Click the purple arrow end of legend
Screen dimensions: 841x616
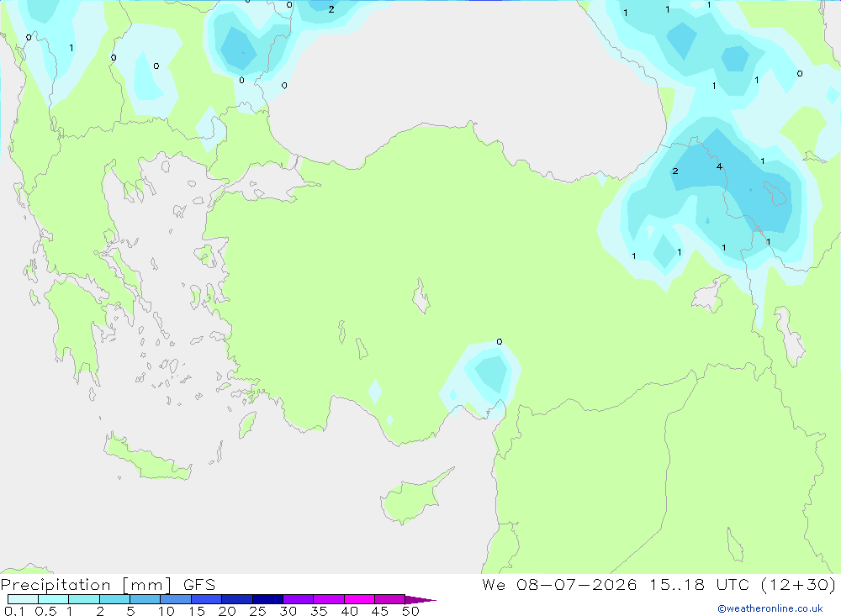click(420, 599)
